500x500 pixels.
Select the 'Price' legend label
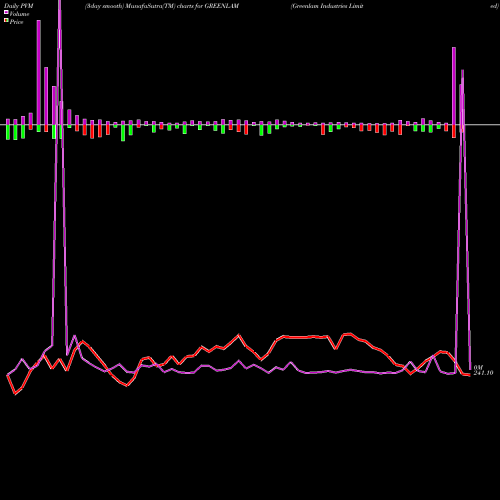click(x=16, y=22)
